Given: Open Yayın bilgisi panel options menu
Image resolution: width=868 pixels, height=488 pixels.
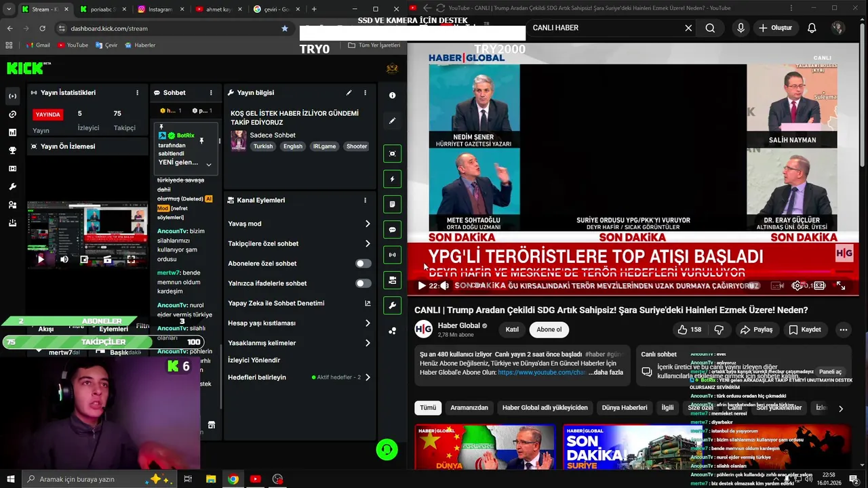Looking at the screenshot, I should coord(365,93).
